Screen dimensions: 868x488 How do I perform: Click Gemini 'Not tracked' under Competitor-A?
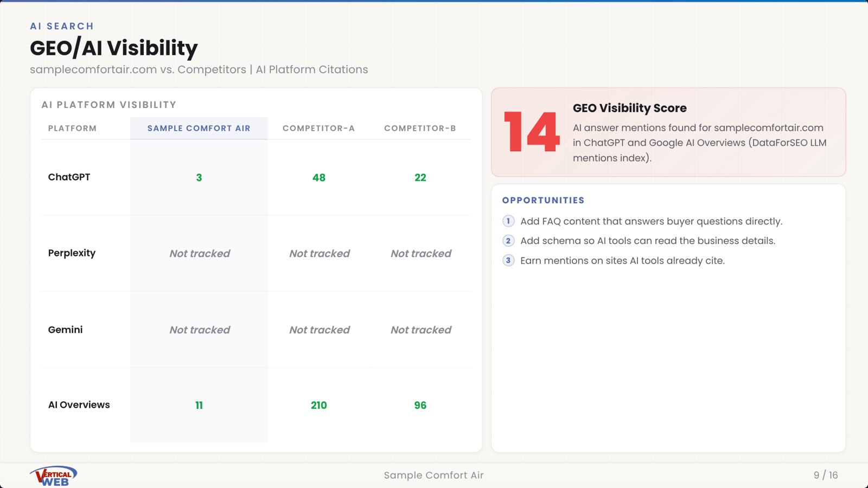tap(320, 330)
